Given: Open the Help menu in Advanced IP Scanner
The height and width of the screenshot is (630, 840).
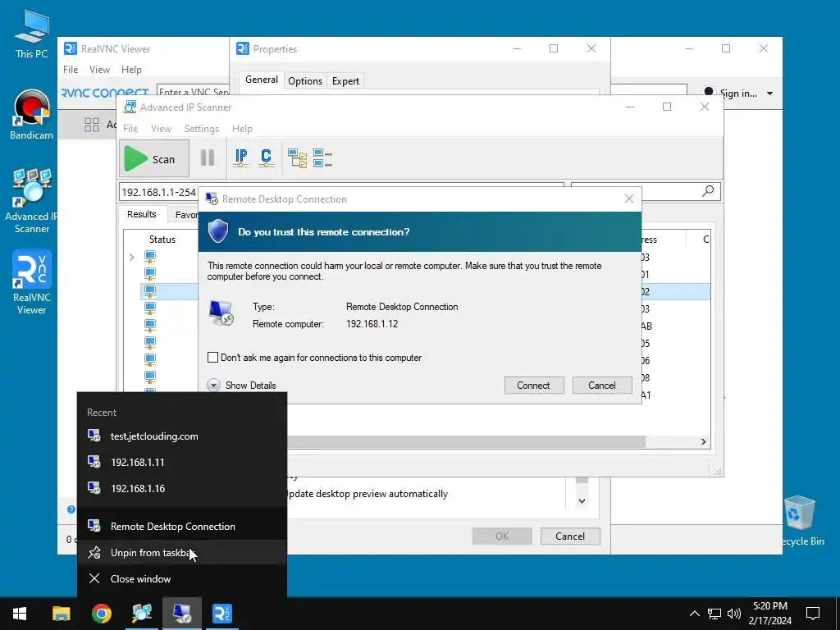Looking at the screenshot, I should pyautogui.click(x=242, y=129).
